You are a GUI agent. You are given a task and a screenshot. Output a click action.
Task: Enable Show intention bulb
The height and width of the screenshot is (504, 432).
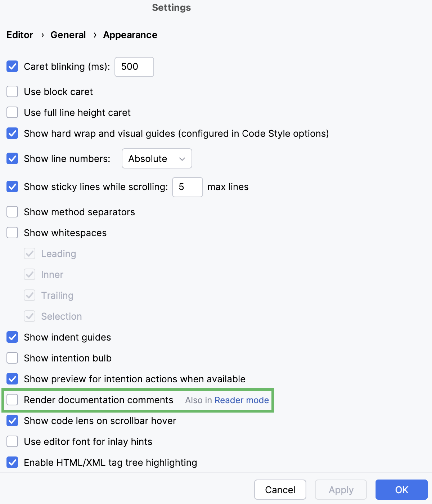tap(12, 358)
